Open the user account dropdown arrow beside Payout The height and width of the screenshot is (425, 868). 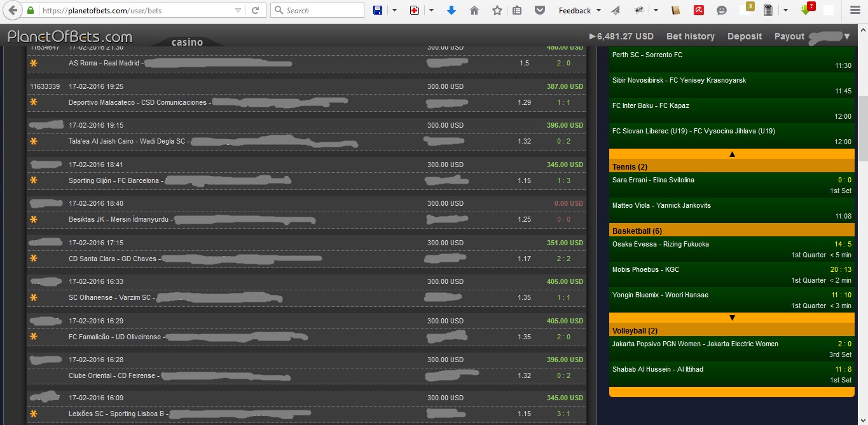pyautogui.click(x=846, y=36)
